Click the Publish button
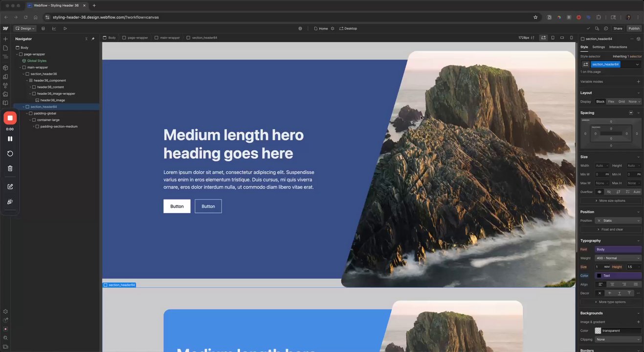 pos(634,28)
